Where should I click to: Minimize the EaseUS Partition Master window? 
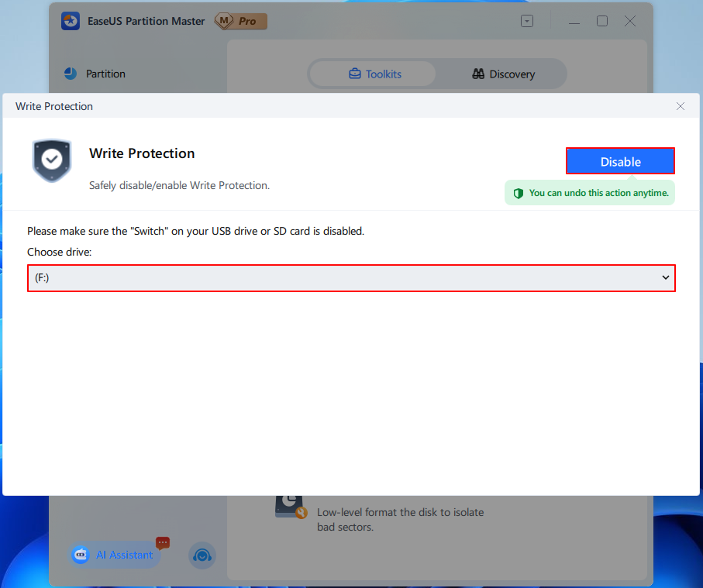click(576, 21)
